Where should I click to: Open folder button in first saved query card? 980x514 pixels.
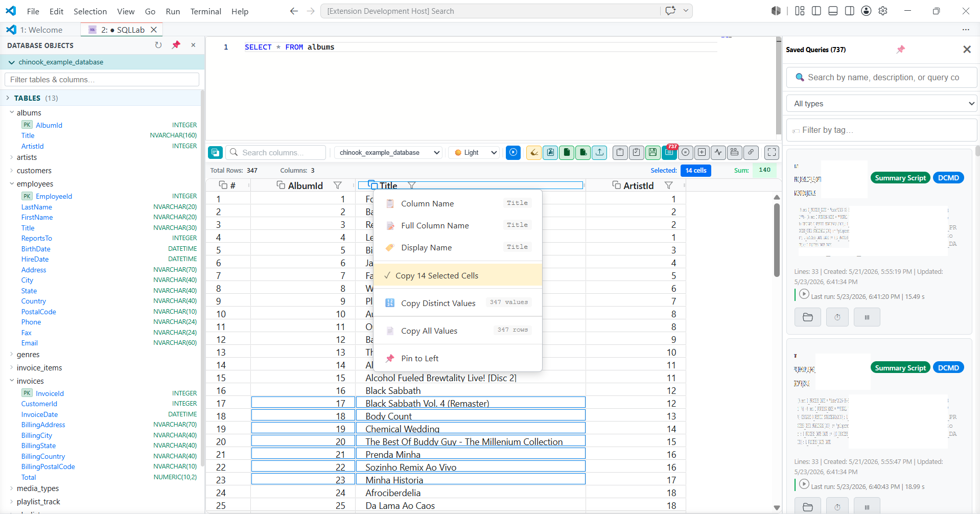pyautogui.click(x=808, y=317)
